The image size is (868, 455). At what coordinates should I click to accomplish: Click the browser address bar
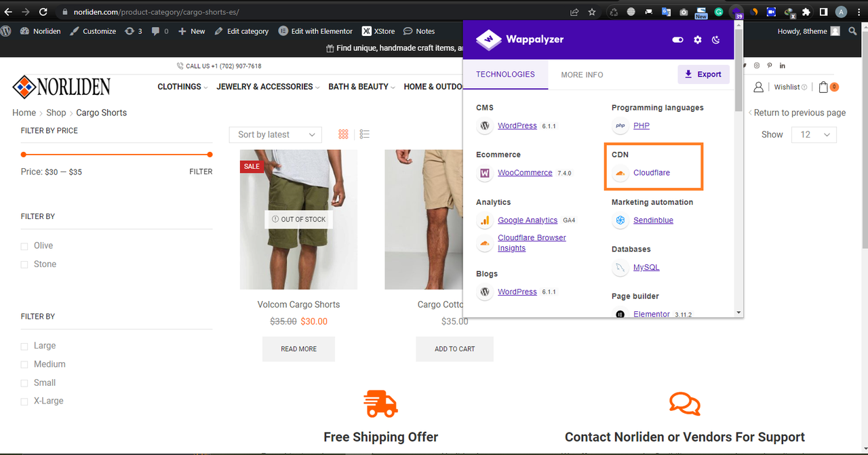tap(308, 12)
